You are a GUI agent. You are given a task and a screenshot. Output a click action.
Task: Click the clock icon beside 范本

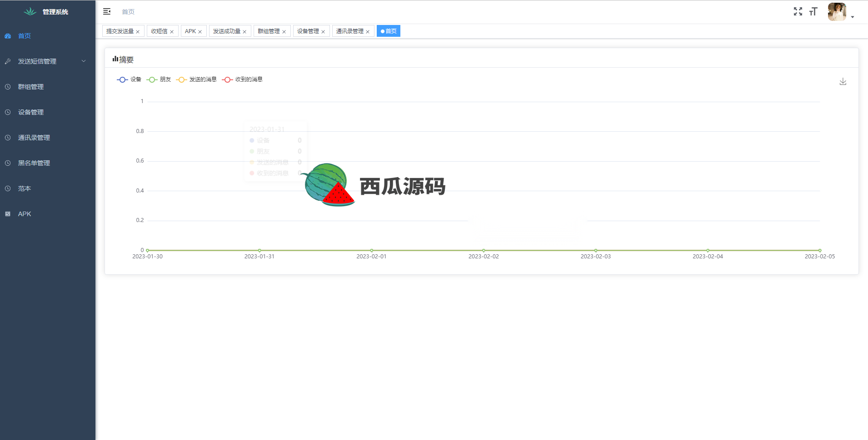[x=8, y=188]
